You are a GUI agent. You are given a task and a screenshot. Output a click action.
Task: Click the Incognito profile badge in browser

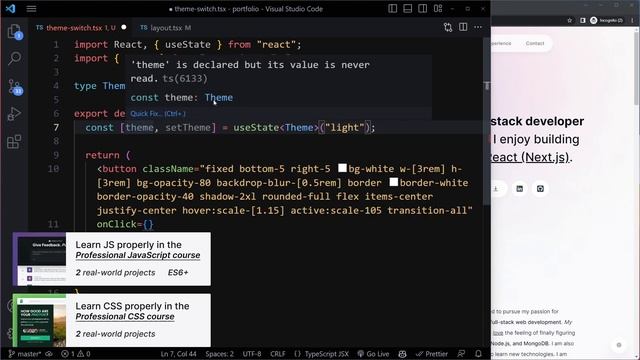(x=607, y=20)
